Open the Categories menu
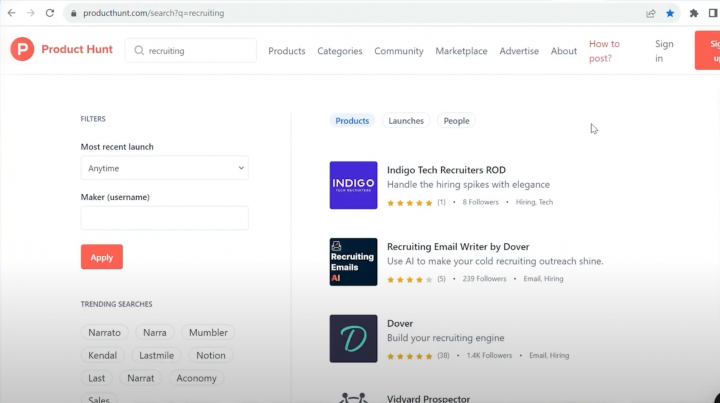 (340, 51)
